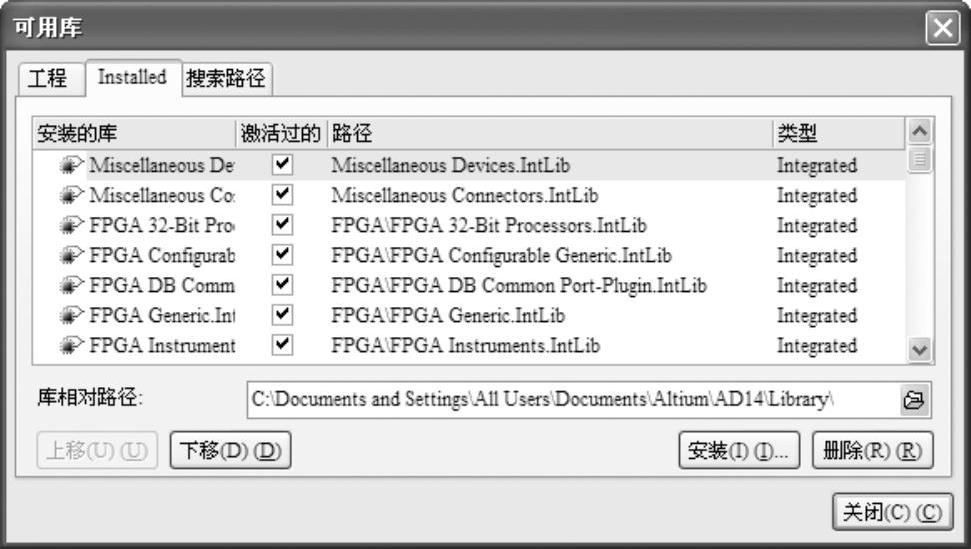The width and height of the screenshot is (971, 549).
Task: Click the 下移(D) move down button
Action: pyautogui.click(x=230, y=451)
